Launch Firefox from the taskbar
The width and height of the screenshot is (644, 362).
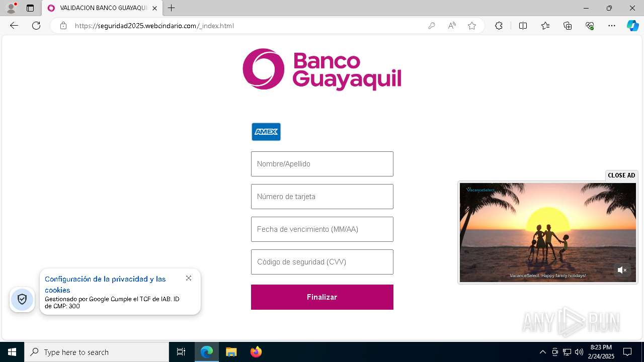[x=256, y=352]
